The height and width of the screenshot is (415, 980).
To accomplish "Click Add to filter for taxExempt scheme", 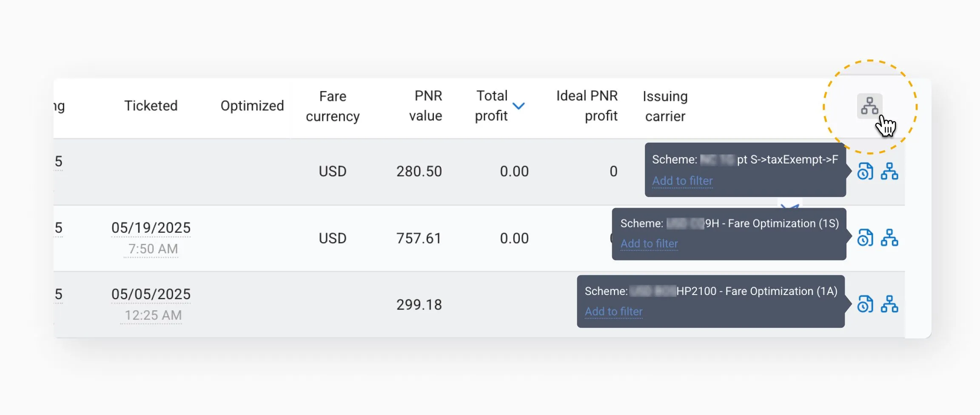I will pyautogui.click(x=682, y=181).
